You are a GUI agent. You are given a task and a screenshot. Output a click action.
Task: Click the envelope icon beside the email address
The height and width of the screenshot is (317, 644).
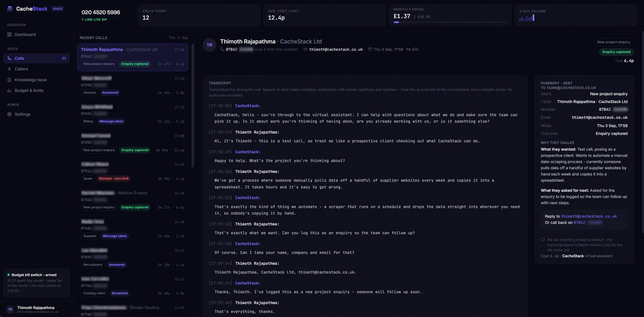pyautogui.click(x=305, y=49)
